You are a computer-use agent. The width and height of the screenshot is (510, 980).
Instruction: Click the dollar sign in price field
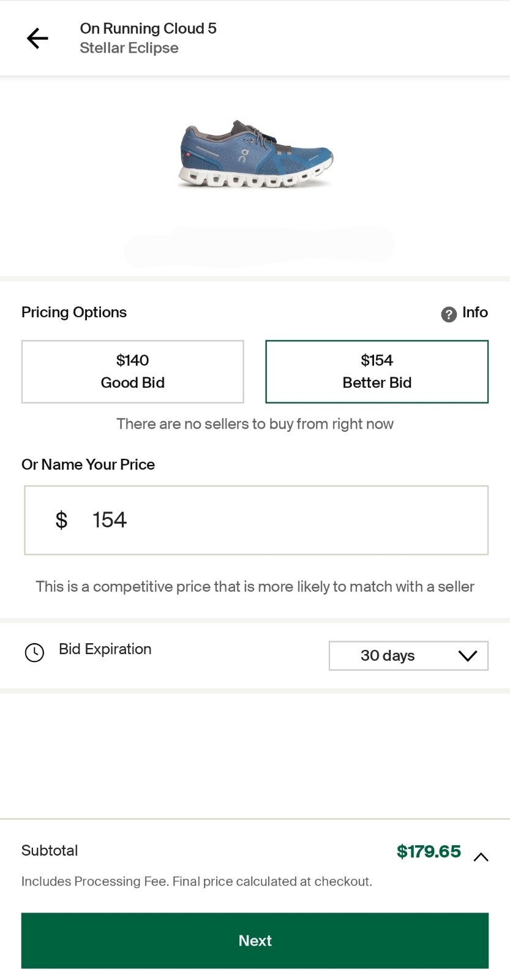(61, 520)
